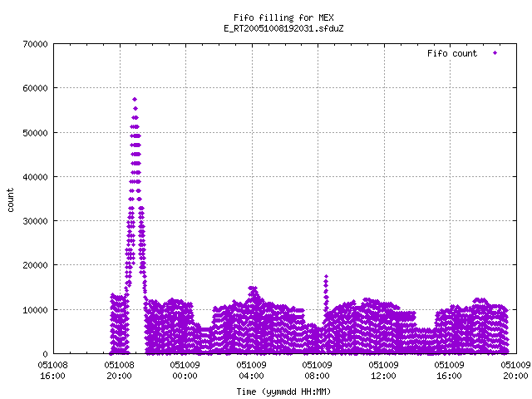Click the purple legend marker beside Fifo count
Viewport: 532px width, 399px height.
coord(495,53)
